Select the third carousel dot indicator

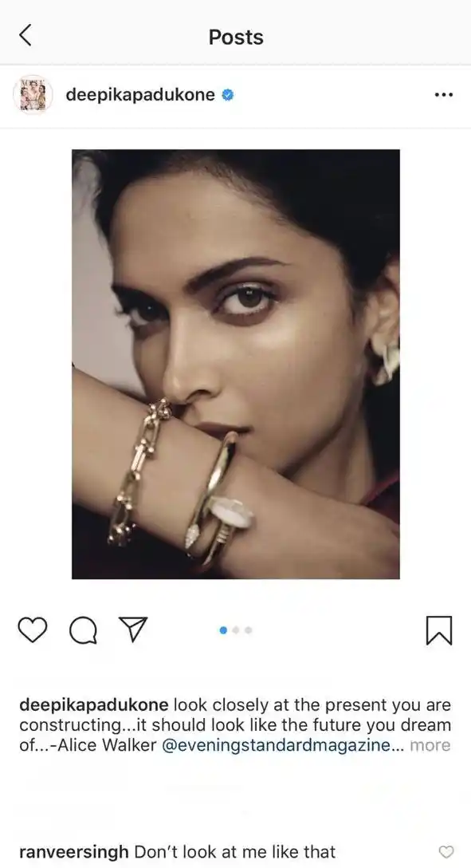coord(248,630)
